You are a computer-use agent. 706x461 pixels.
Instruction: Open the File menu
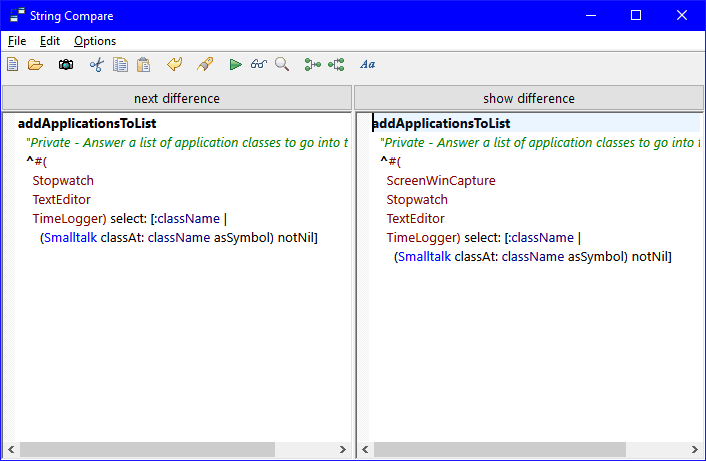(x=17, y=41)
